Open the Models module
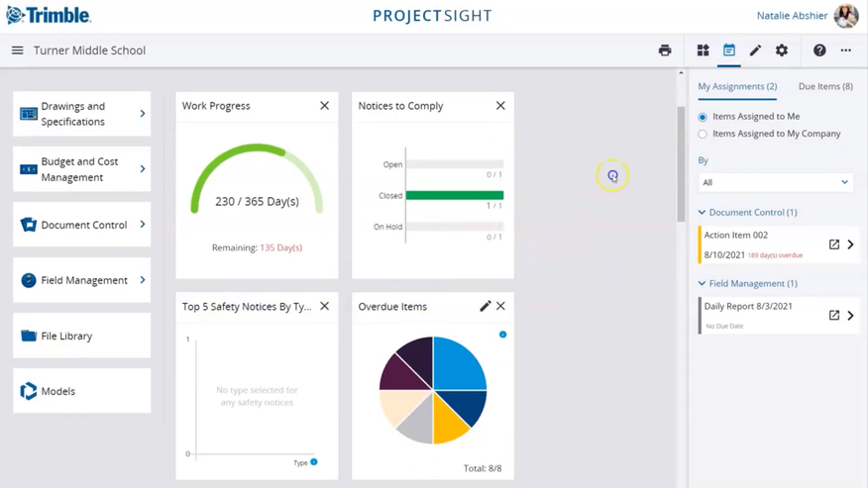This screenshot has width=868, height=488. coord(82,391)
